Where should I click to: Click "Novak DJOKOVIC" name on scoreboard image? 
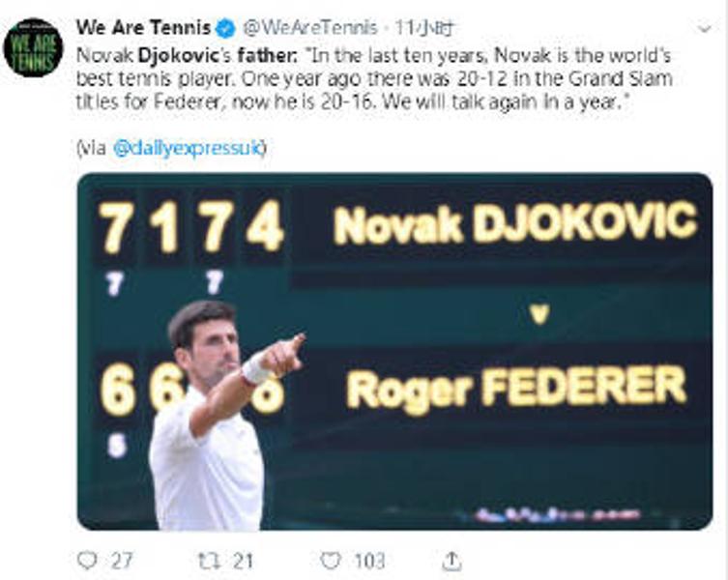point(514,224)
